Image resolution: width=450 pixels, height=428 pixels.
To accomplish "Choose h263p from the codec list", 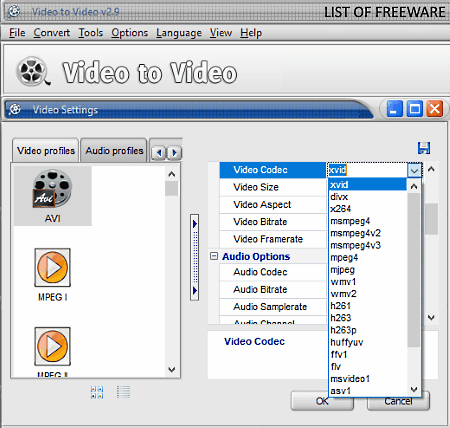I will tap(367, 330).
